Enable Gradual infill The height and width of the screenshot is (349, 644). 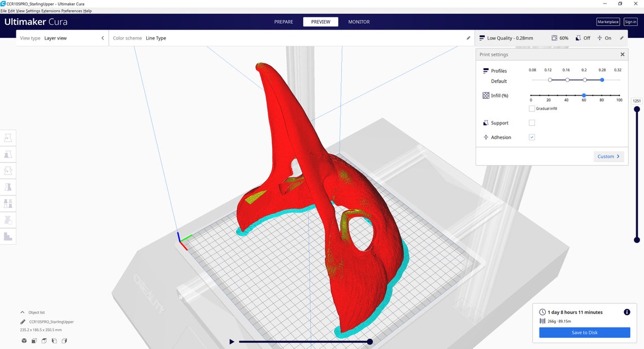pos(530,108)
